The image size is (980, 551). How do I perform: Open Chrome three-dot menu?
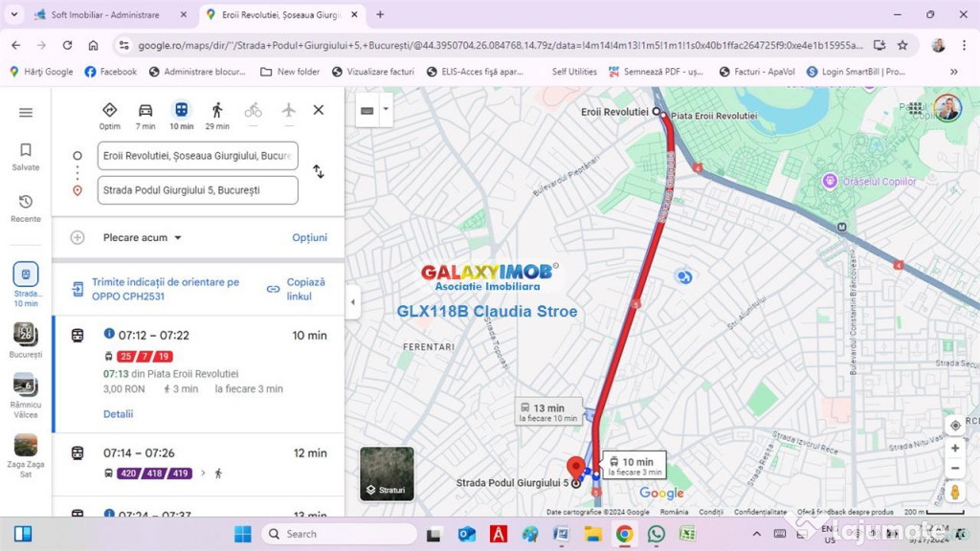964,45
